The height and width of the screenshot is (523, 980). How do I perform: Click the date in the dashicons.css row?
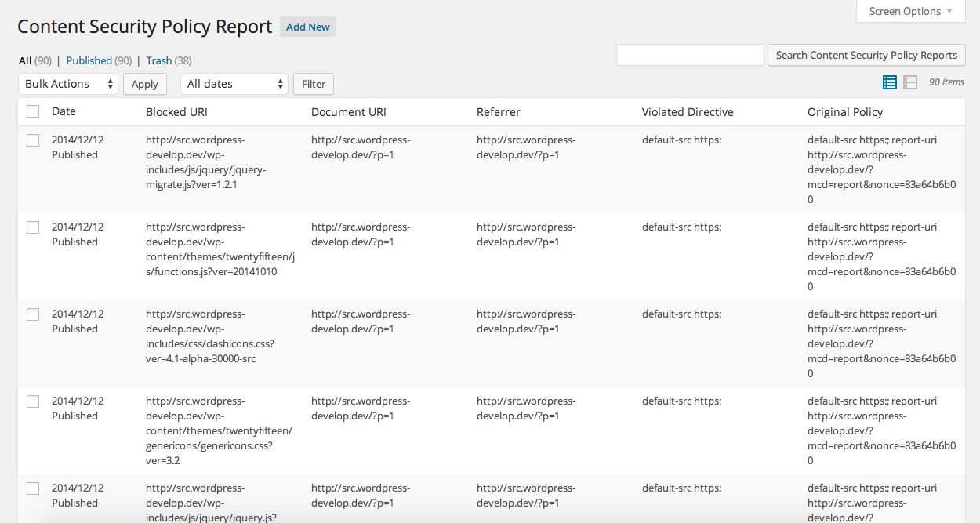(78, 314)
